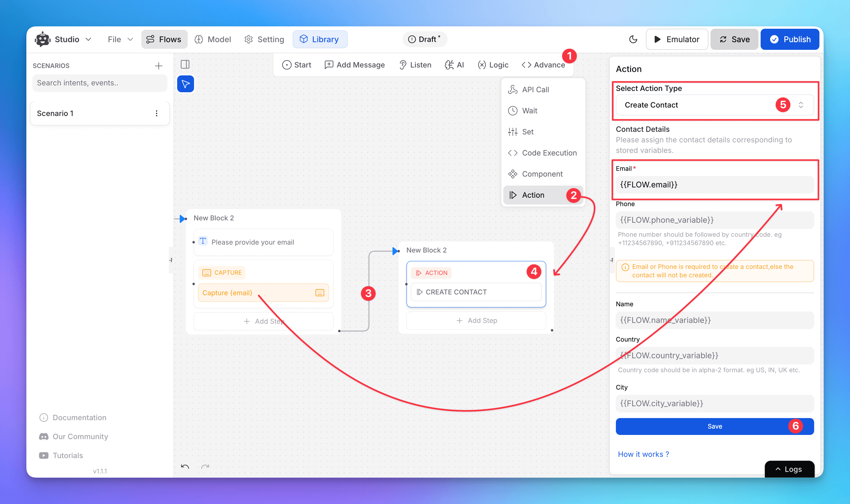The width and height of the screenshot is (850, 504).
Task: Undo the last canvas change
Action: coord(185,467)
